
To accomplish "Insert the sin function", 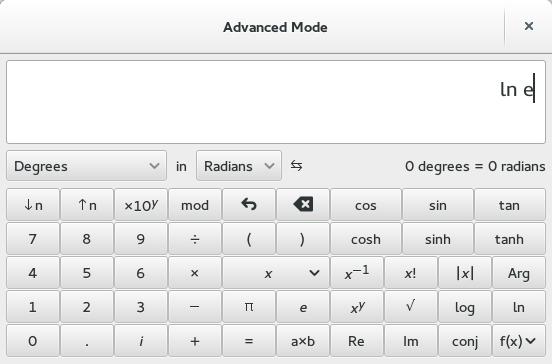I will (x=438, y=205).
